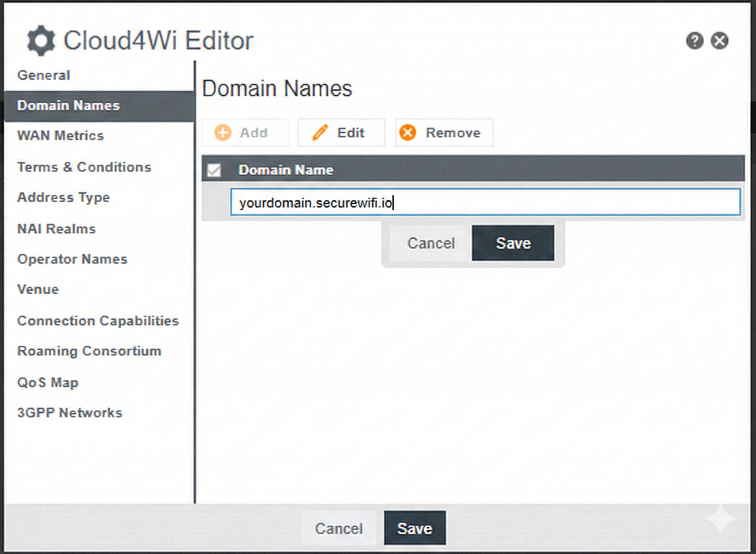
Task: Cancel the inline domain name entry
Action: pyautogui.click(x=431, y=243)
